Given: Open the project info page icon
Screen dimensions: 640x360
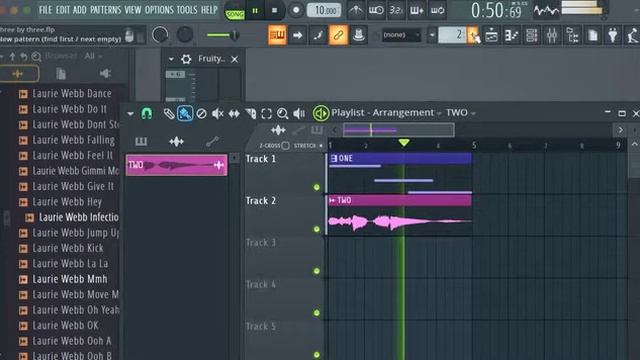Looking at the screenshot, I should 593,36.
